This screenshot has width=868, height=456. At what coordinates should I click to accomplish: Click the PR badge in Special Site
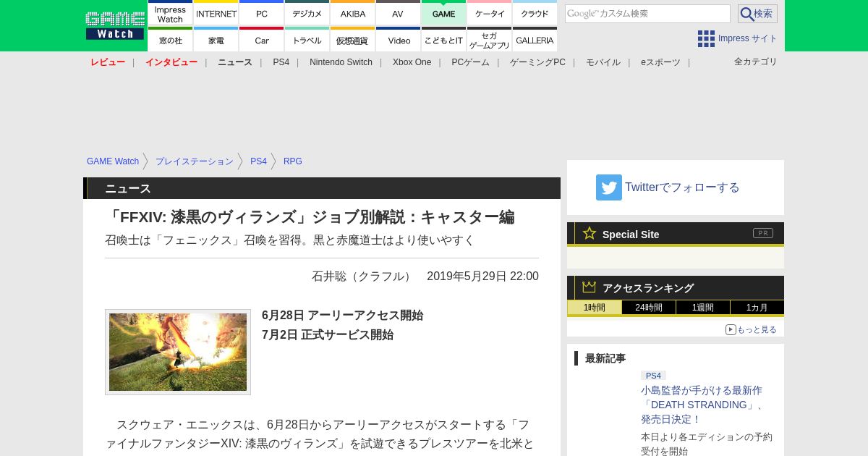pos(763,233)
